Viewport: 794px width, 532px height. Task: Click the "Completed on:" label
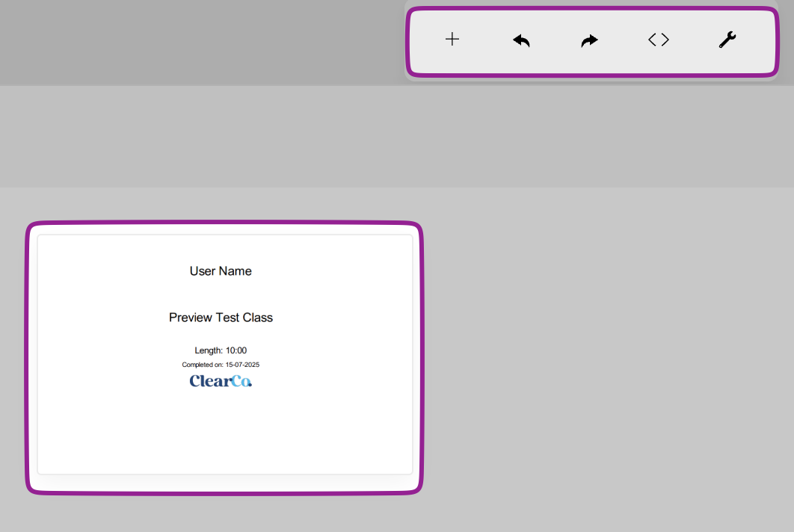point(203,365)
